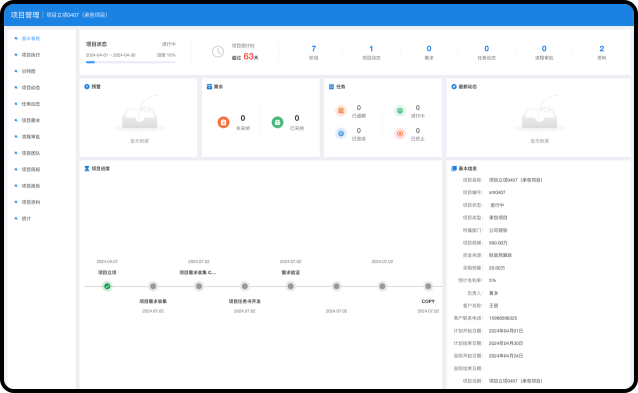Go to 统计 in the sidebar
The image size is (638, 393).
[x=26, y=218]
